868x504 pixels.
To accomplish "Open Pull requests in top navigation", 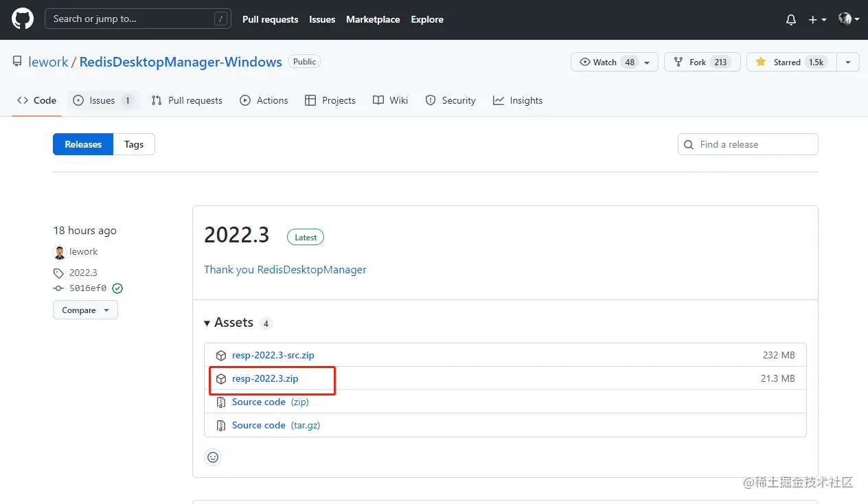I will coord(270,19).
